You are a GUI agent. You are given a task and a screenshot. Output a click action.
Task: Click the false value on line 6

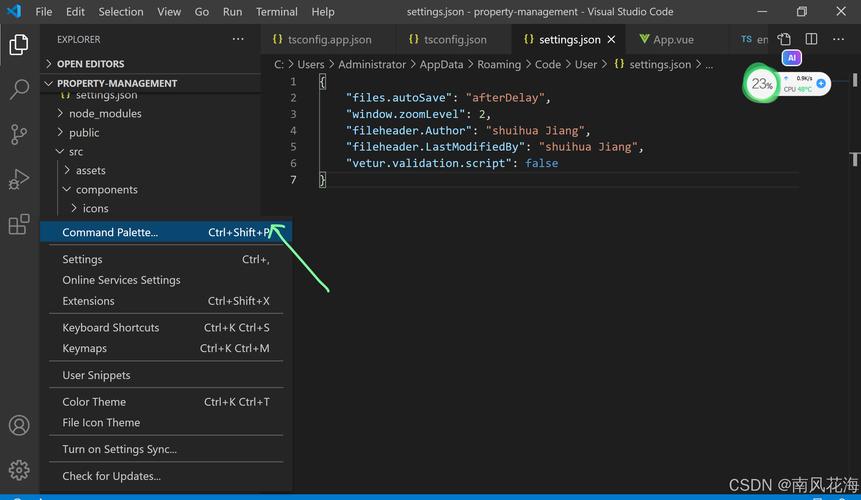click(x=541, y=163)
